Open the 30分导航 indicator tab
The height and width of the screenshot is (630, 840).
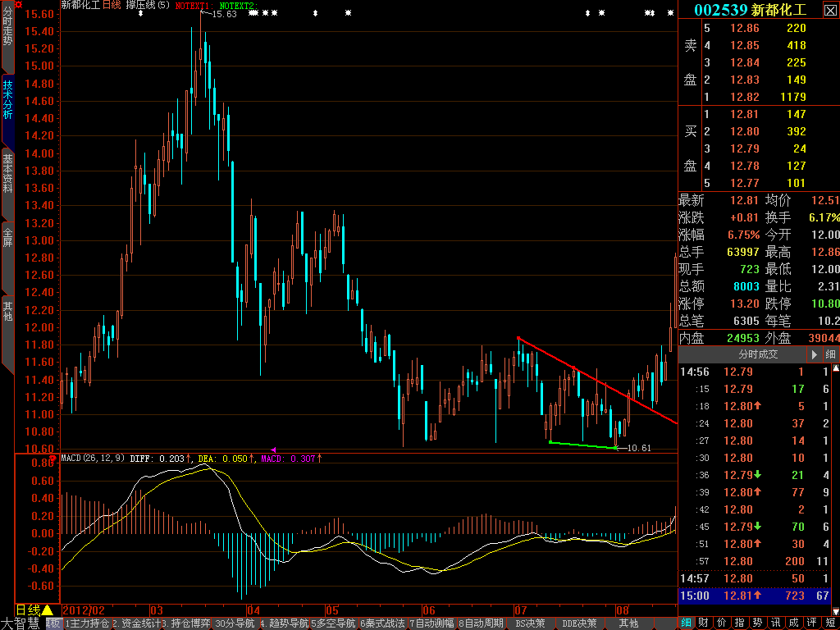[235, 623]
